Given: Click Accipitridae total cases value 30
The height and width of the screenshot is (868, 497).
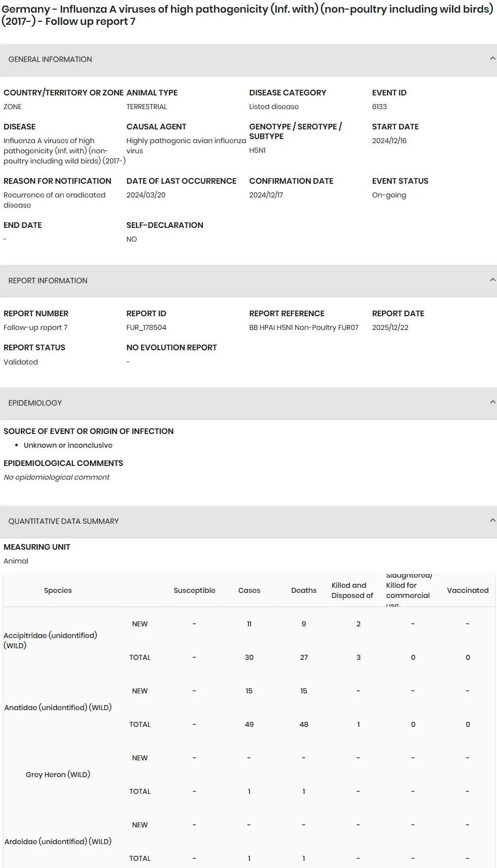Looking at the screenshot, I should click(x=249, y=657).
